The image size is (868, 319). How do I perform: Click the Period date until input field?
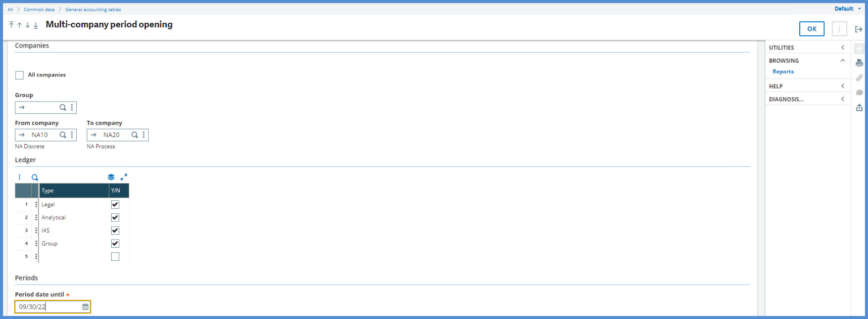(48, 307)
